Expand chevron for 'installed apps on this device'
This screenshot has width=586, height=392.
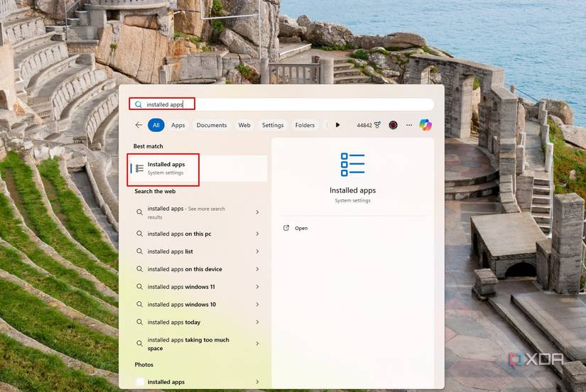click(258, 269)
